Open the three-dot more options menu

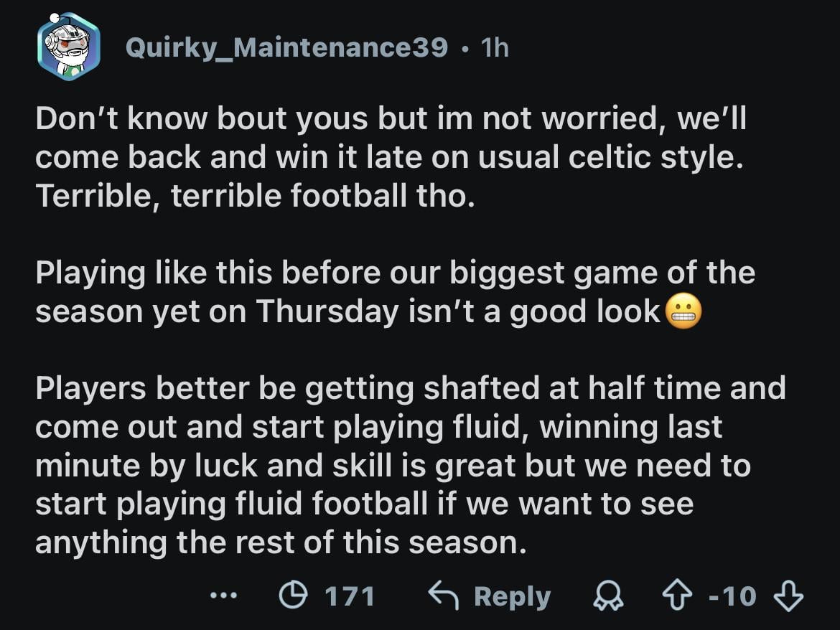click(223, 596)
